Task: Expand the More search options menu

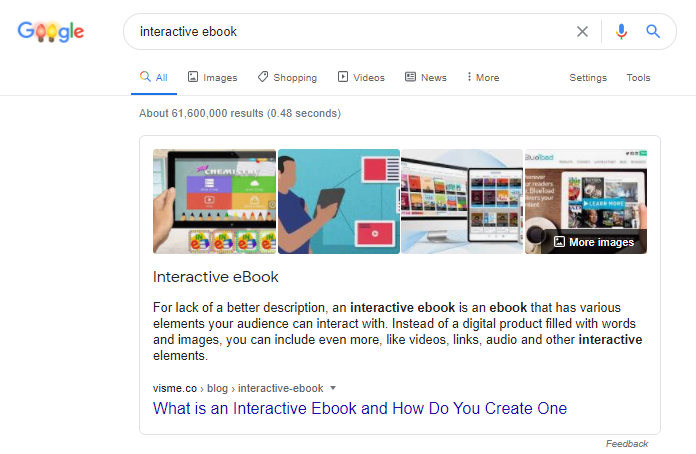Action: [x=483, y=78]
